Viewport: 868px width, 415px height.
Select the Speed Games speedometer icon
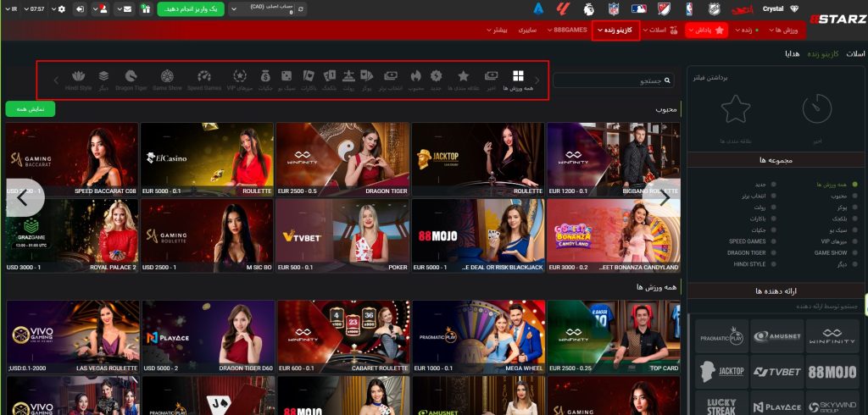[x=204, y=76]
